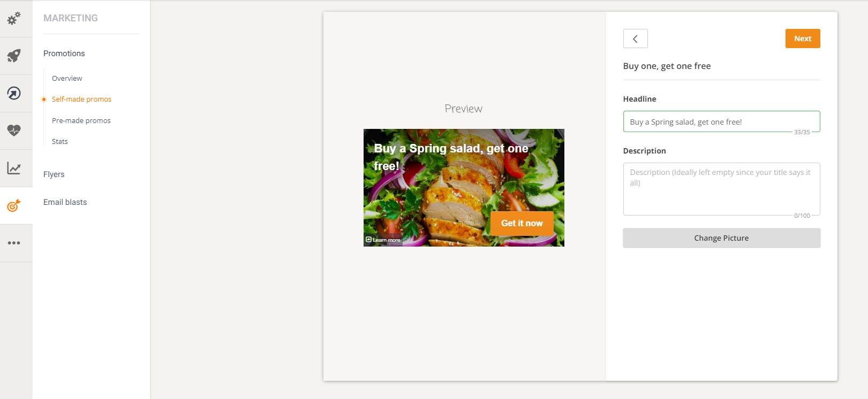Viewport: 868px width, 399px height.
Task: Select the orange target marketing icon
Action: tap(14, 205)
